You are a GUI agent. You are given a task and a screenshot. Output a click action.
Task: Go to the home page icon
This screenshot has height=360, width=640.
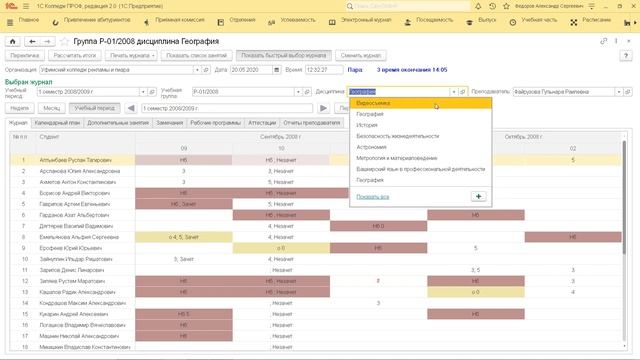tap(13, 41)
